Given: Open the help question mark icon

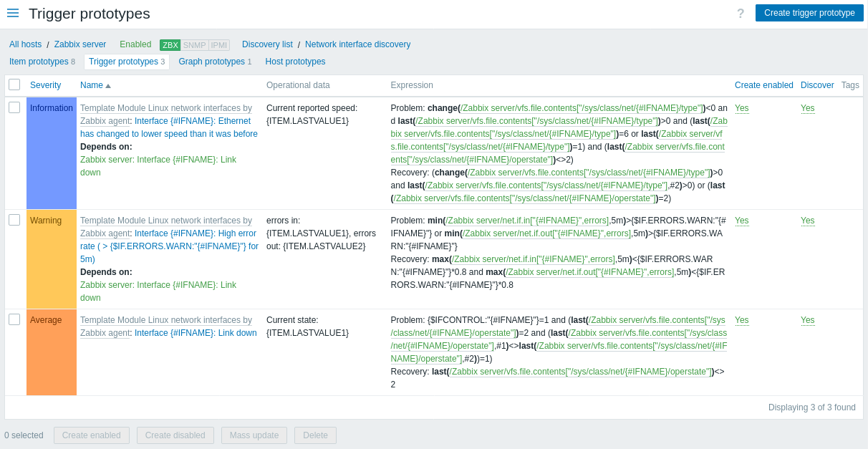Looking at the screenshot, I should (741, 14).
